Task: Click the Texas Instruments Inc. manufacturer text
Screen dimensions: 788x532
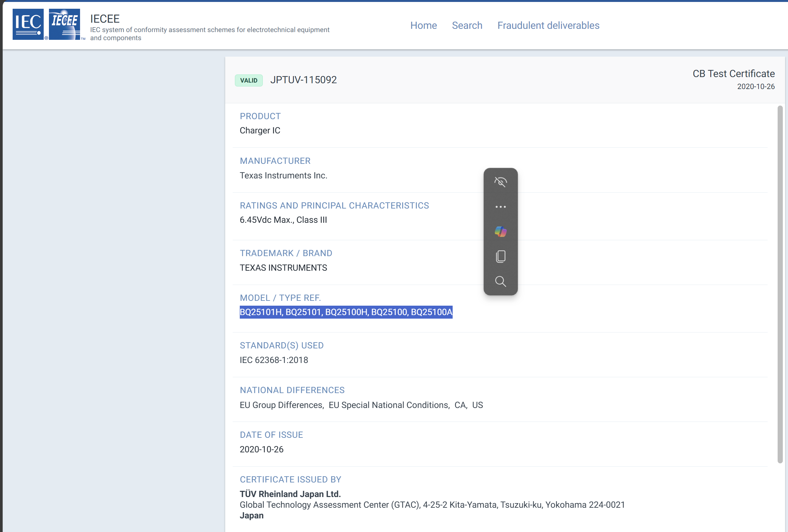Action: 283,175
